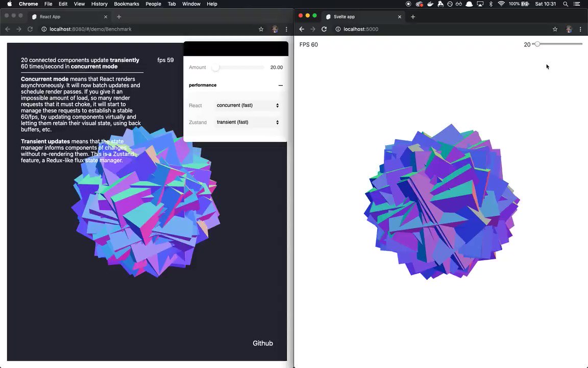Open Chrome options menu in Svelte window
Viewport: 588px width, 368px height.
pos(580,29)
